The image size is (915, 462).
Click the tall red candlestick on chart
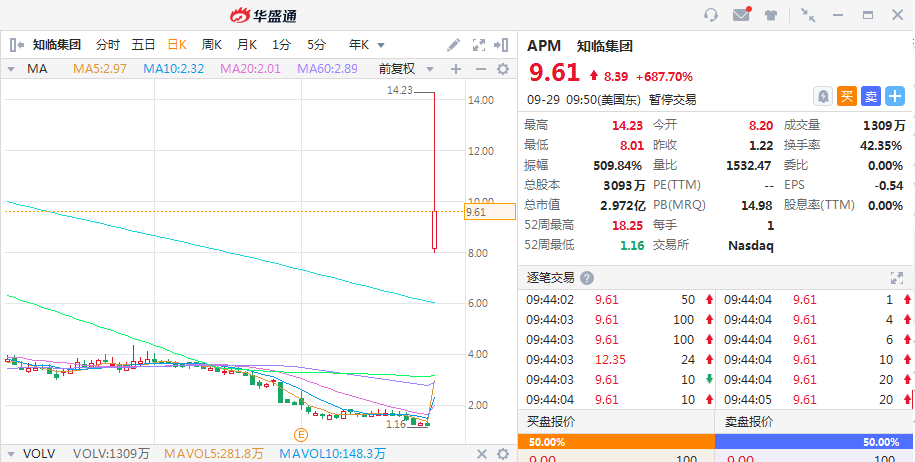point(434,172)
